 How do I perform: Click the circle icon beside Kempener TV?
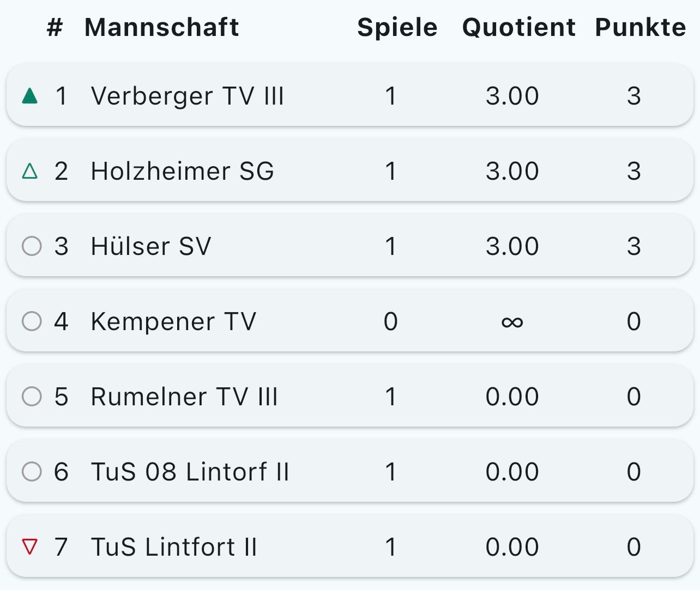click(32, 321)
